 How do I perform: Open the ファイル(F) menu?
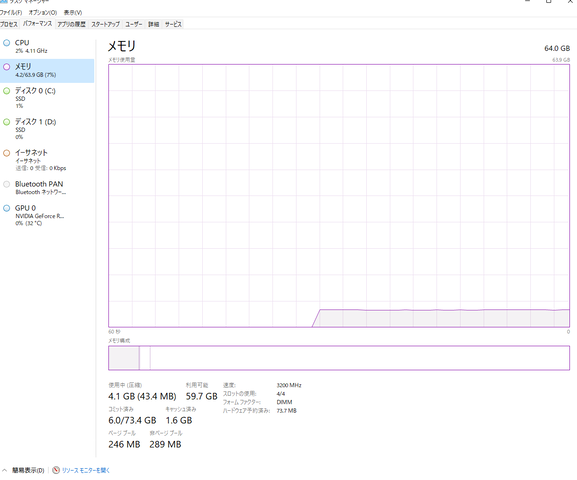11,13
